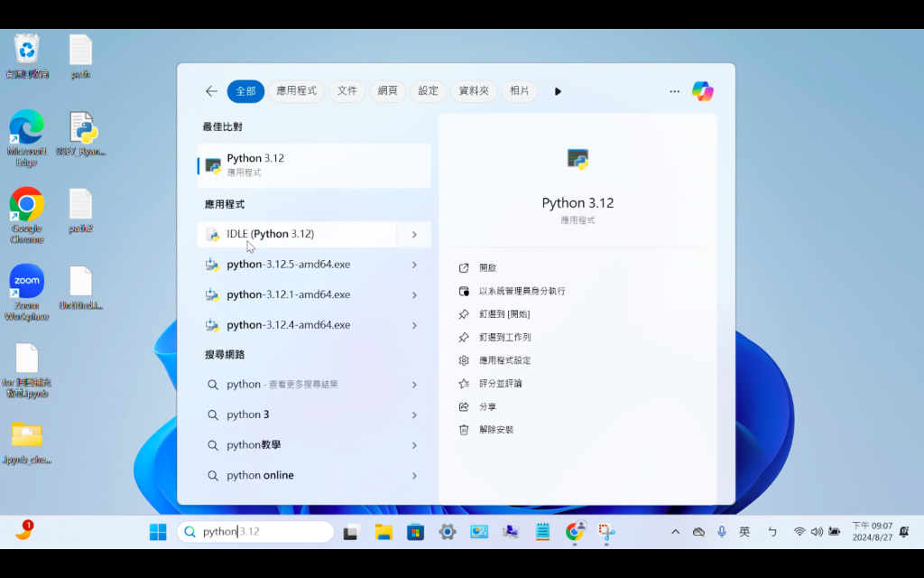Open File Explorer from the taskbar
Image resolution: width=924 pixels, height=578 pixels.
pos(383,532)
